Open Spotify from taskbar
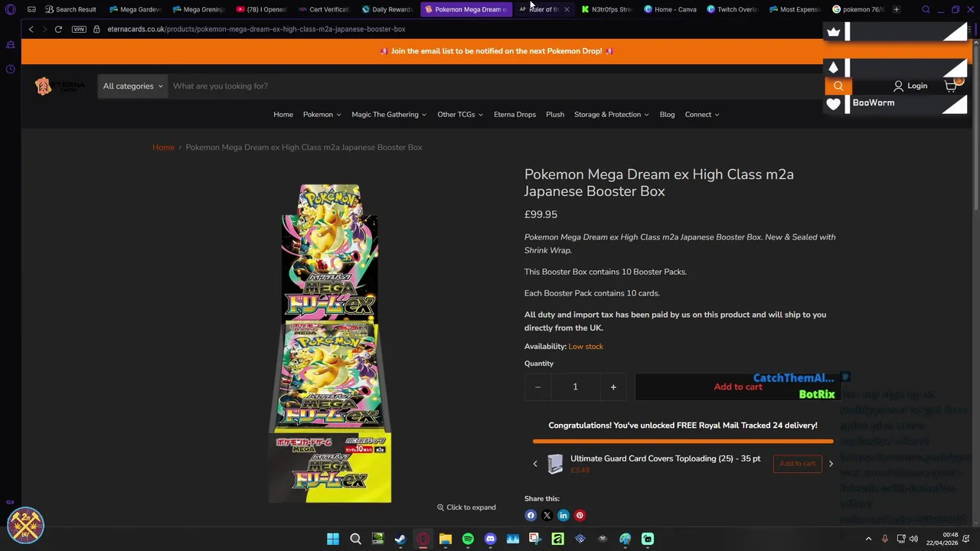980x551 pixels. (468, 539)
